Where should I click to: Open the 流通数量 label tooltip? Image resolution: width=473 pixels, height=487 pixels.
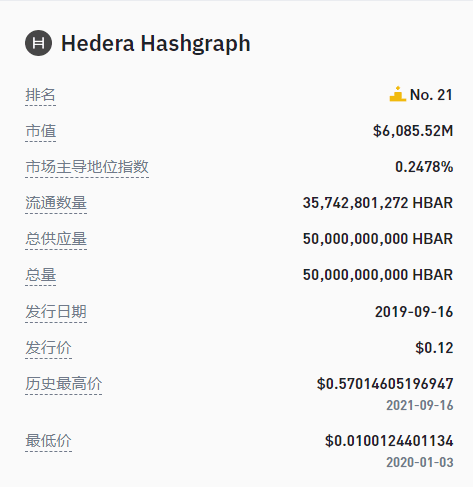click(x=56, y=203)
